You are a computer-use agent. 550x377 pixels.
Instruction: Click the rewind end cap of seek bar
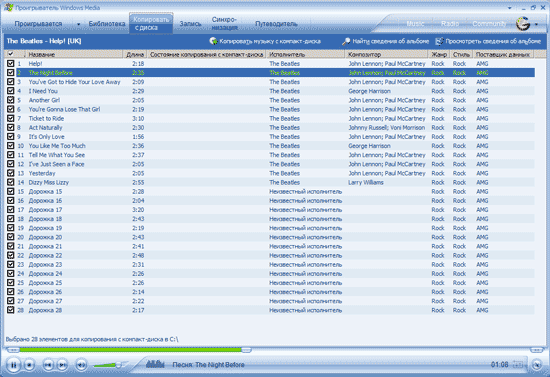pyautogui.click(x=13, y=350)
